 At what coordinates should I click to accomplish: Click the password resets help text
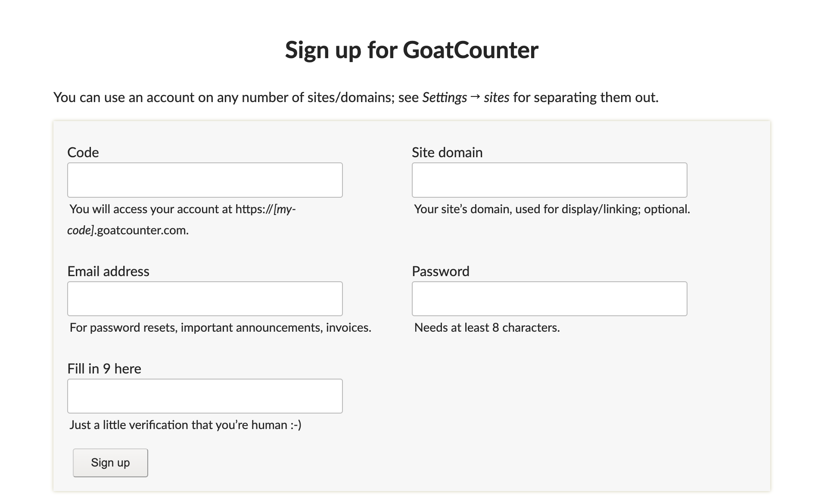[x=220, y=328]
